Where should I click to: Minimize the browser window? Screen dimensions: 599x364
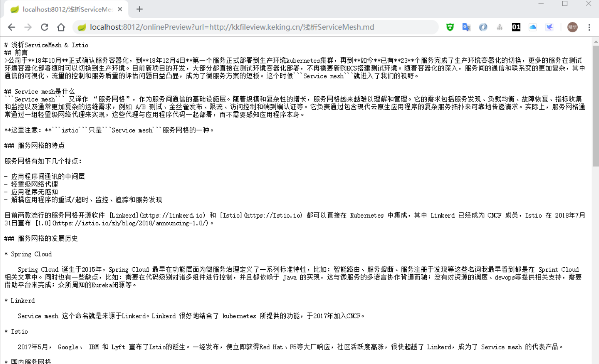click(x=541, y=4)
